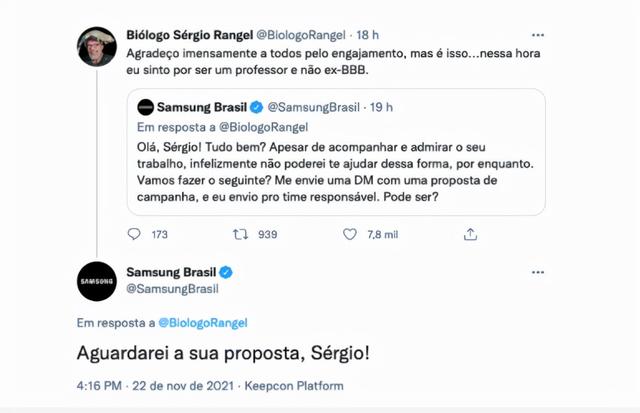Image resolution: width=640 pixels, height=413 pixels.
Task: Click the large Samsung avatar on the reply tweet
Action: 97,282
